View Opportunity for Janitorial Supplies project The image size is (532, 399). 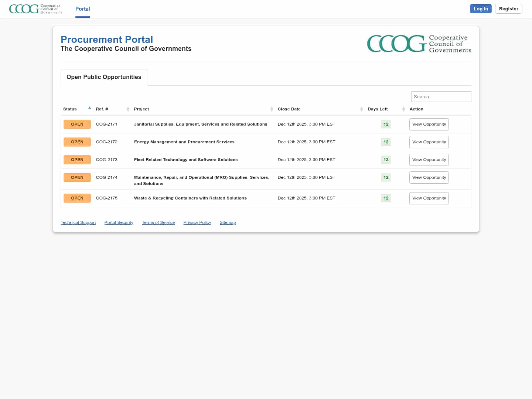(x=429, y=124)
